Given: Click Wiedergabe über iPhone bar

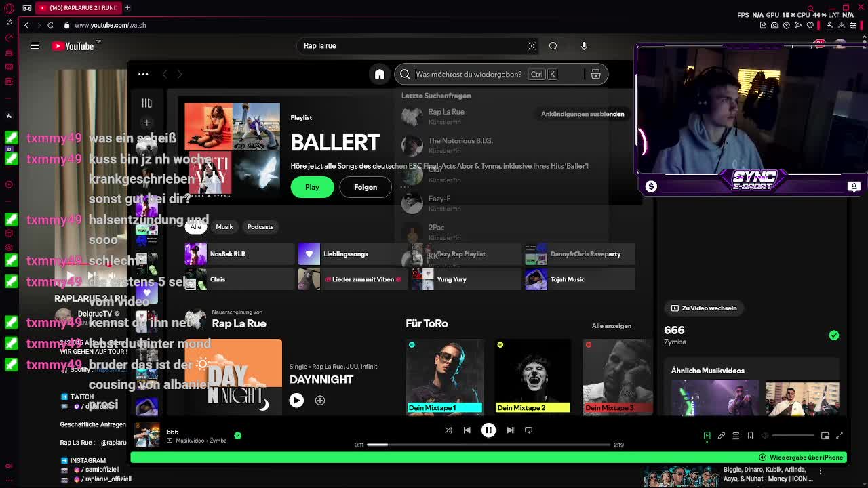Looking at the screenshot, I should [488, 457].
